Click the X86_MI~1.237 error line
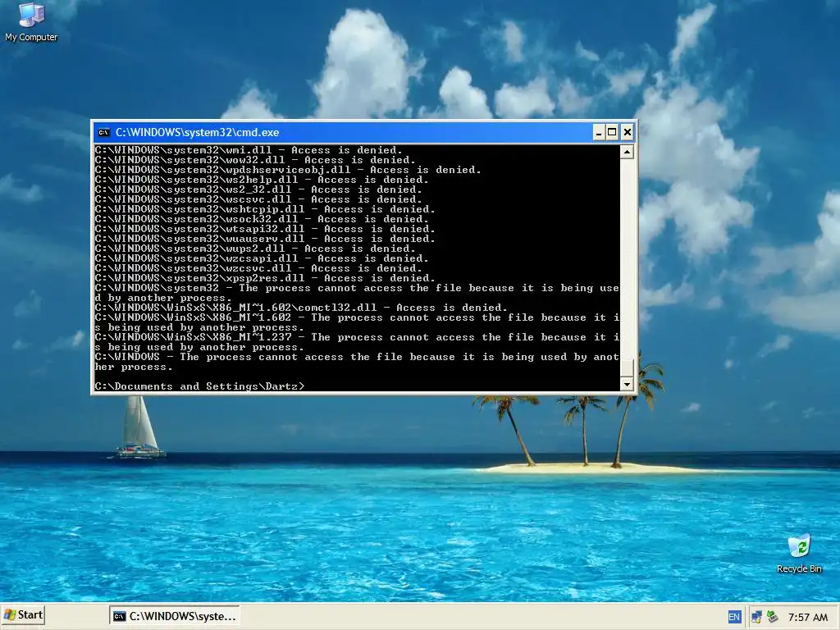This screenshot has width=840, height=630. pos(357,342)
